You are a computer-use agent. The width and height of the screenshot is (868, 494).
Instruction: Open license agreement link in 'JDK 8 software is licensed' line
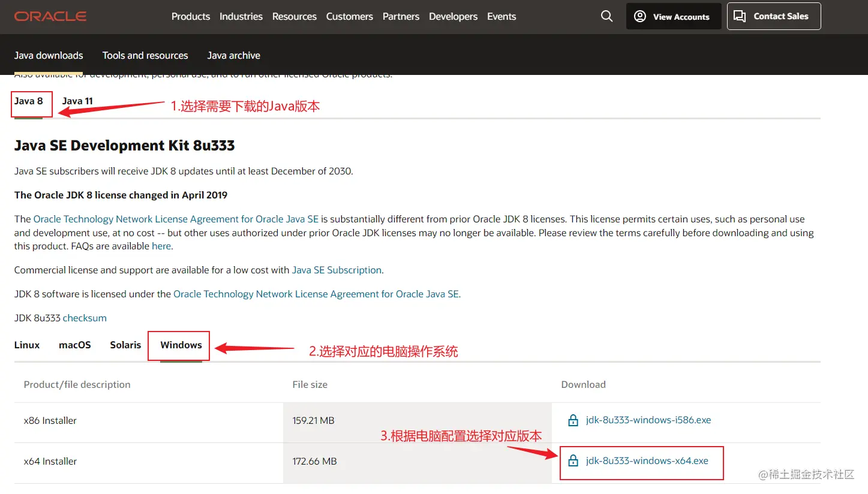pos(316,294)
